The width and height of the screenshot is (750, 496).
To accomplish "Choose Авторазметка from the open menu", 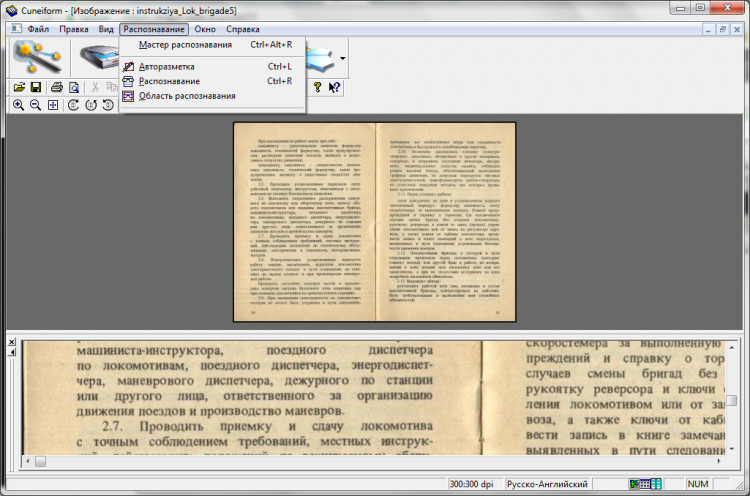I will (x=169, y=66).
